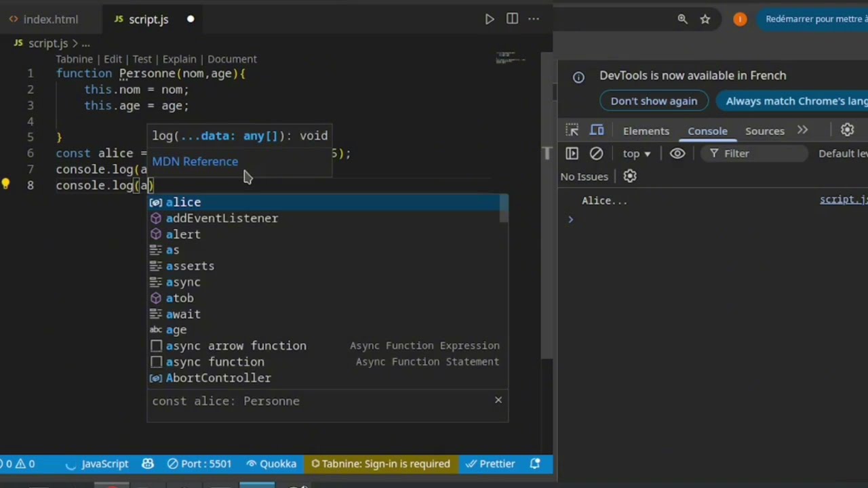Click Tabnine: Sign-in is required
Image resolution: width=868 pixels, height=488 pixels.
coord(380,464)
